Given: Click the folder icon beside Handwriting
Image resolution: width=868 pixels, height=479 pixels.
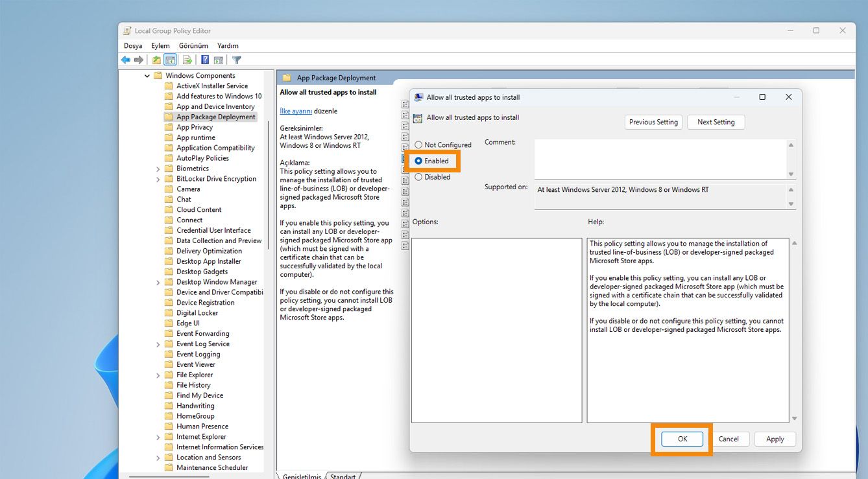Looking at the screenshot, I should click(169, 406).
